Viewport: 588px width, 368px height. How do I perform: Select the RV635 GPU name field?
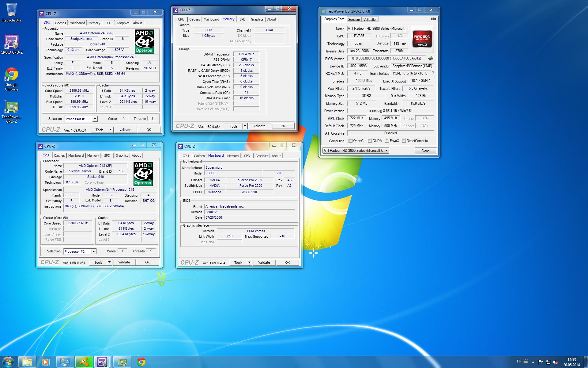coord(359,36)
